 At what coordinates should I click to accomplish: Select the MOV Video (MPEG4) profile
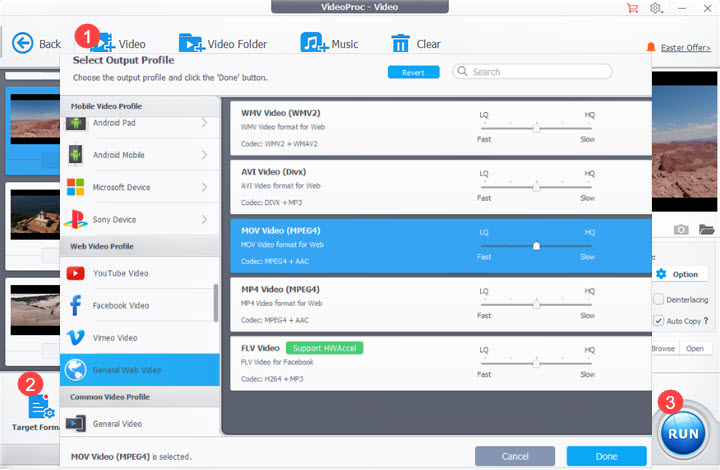(441, 246)
